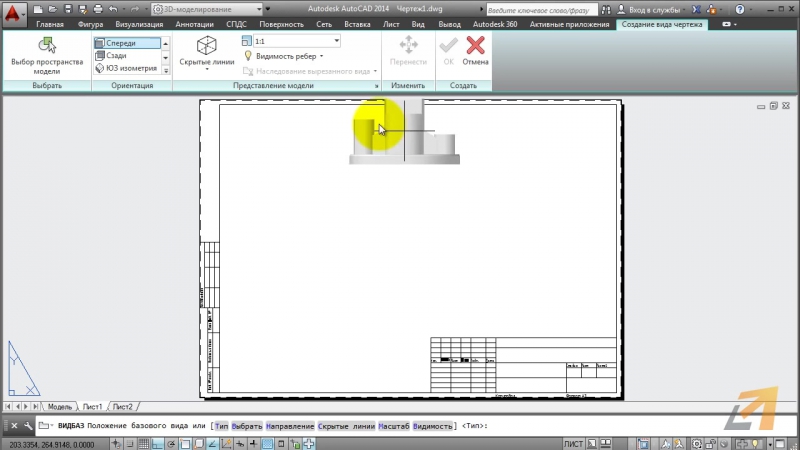Click the Масштаб command line option

pyautogui.click(x=395, y=426)
